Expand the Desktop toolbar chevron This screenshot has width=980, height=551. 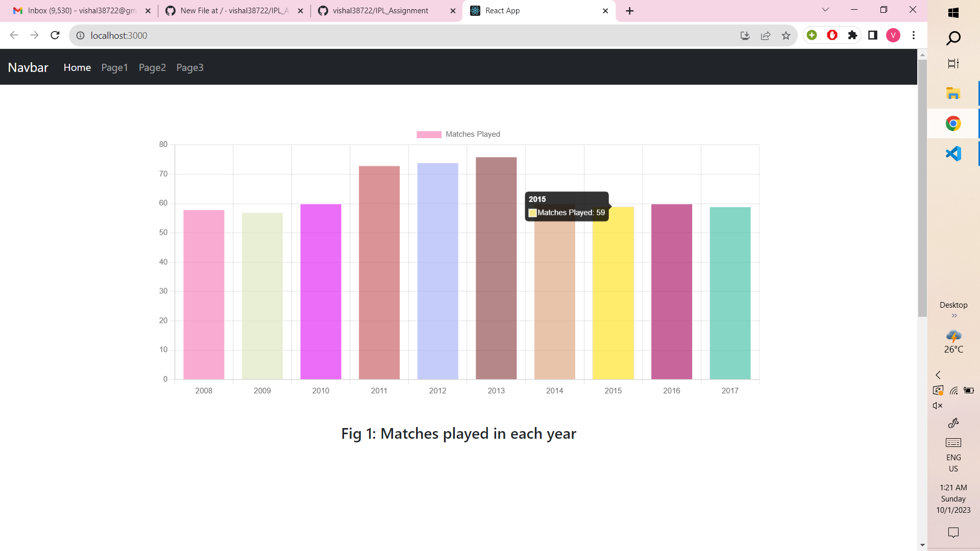[954, 316]
